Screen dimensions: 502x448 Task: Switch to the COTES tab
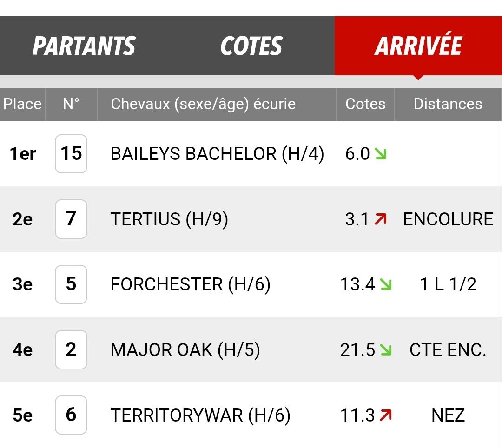click(251, 46)
